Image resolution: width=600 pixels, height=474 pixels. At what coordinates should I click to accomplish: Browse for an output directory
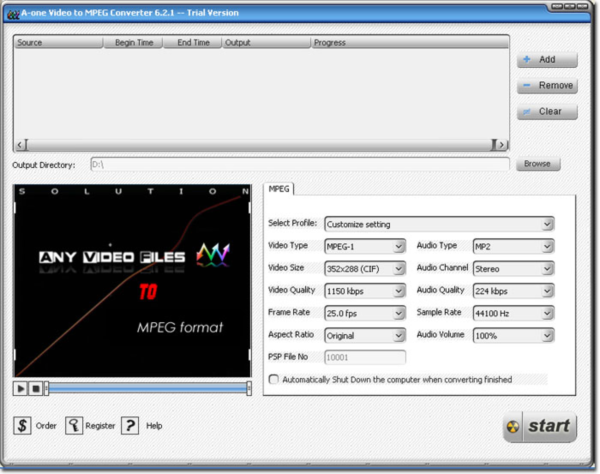538,164
